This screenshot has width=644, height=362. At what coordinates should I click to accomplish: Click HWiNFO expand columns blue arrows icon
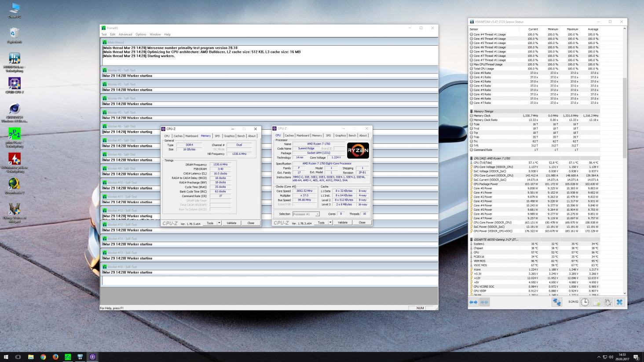[x=473, y=302]
